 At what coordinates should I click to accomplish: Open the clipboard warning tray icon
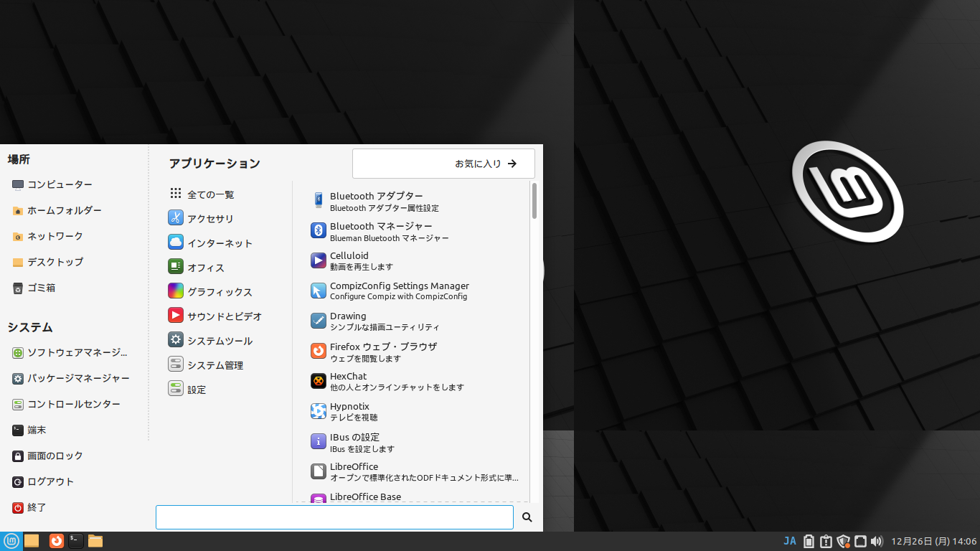[826, 541]
